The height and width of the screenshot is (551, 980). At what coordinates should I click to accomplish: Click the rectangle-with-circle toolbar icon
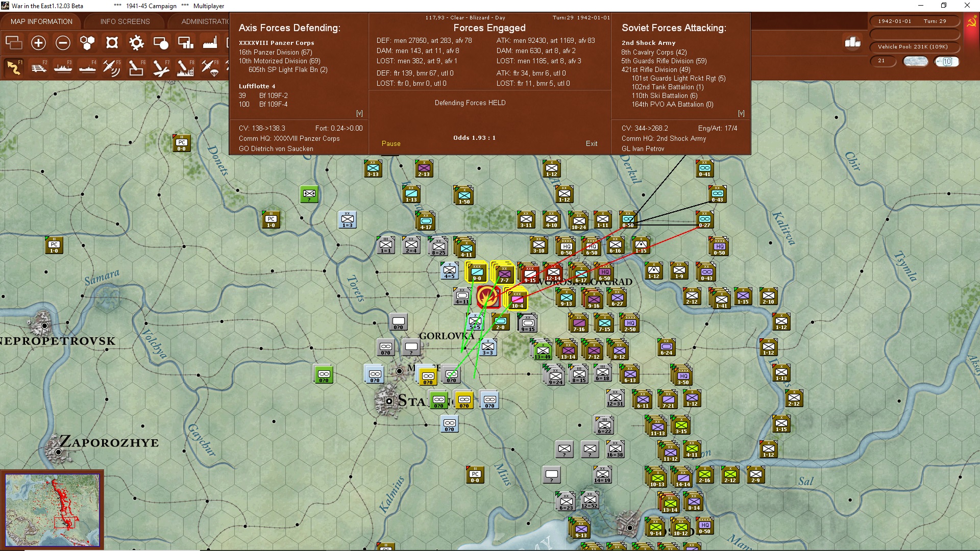161,43
